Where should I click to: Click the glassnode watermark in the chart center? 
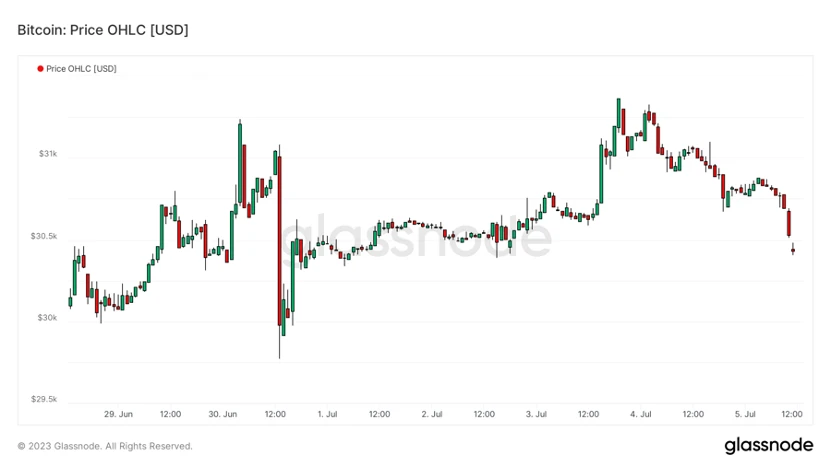pyautogui.click(x=415, y=238)
